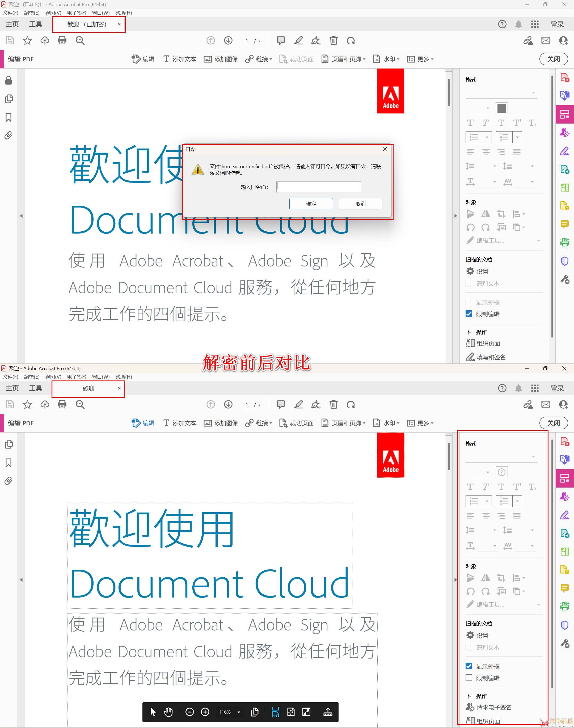Click add comment note icon in top window
Screen dimensions: 574x728
click(x=281, y=41)
